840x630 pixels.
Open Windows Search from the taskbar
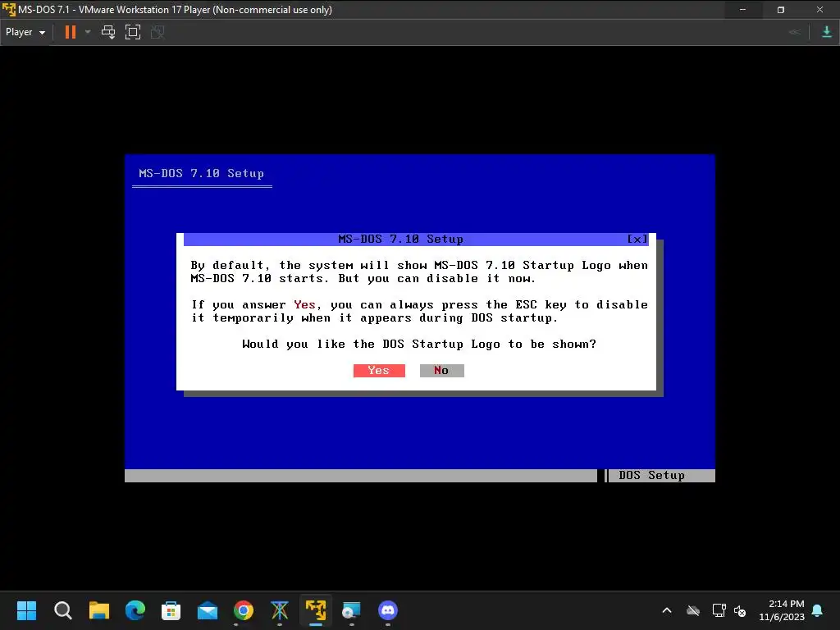[x=62, y=610]
